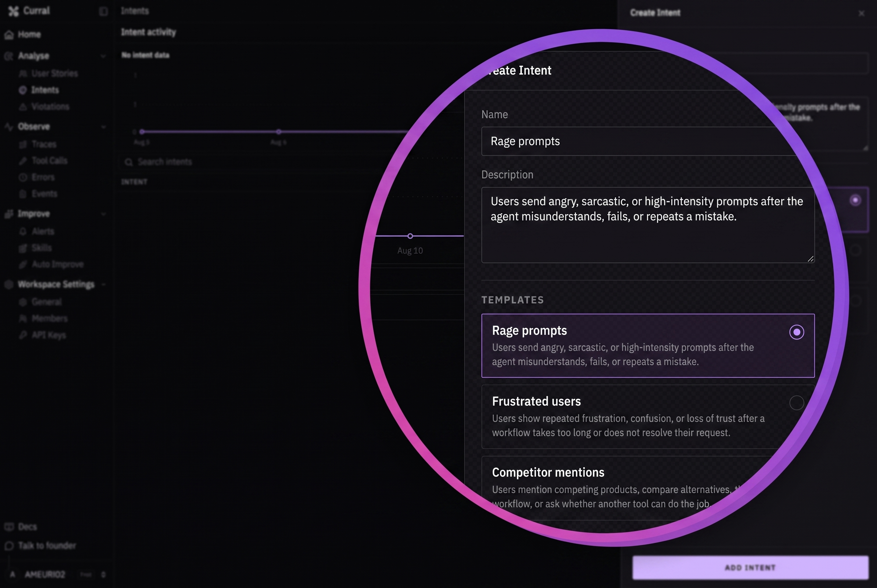Viewport: 877px width, 588px height.
Task: Open Skills via its sidebar icon
Action: pyautogui.click(x=23, y=248)
